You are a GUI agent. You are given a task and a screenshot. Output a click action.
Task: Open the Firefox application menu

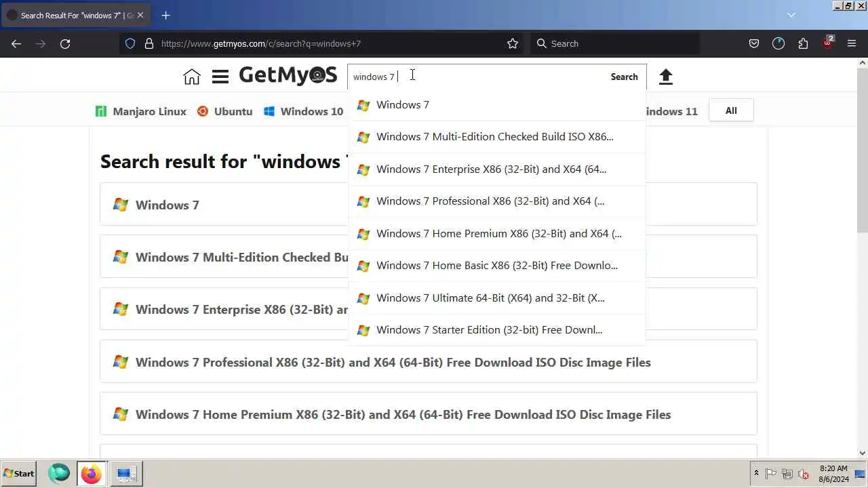(x=852, y=43)
